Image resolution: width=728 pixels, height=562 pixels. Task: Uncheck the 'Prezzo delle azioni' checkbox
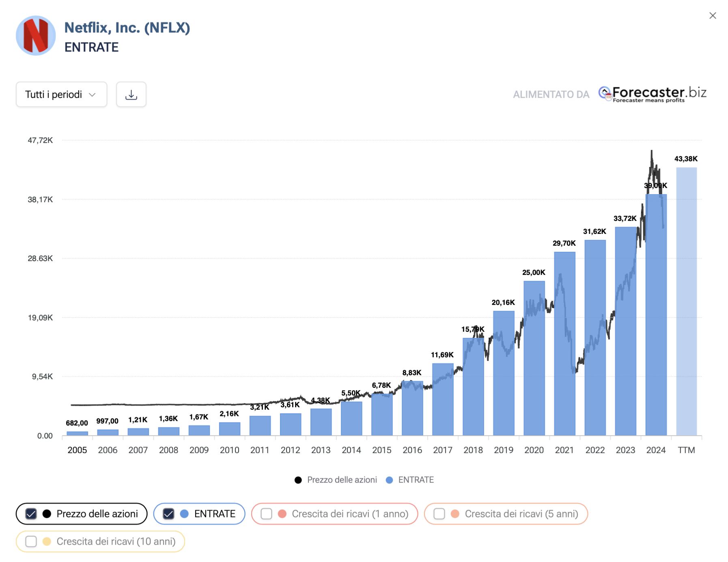coord(31,514)
